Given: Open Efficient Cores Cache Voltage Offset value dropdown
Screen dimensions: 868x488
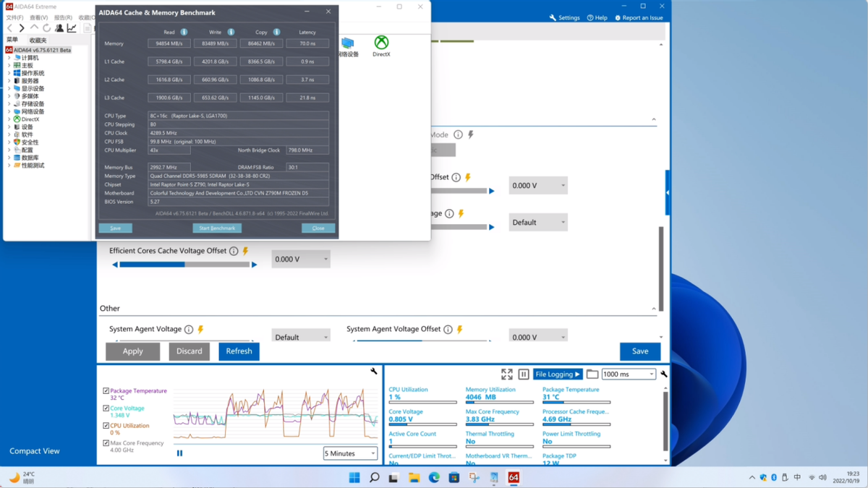Looking at the screenshot, I should (x=301, y=259).
